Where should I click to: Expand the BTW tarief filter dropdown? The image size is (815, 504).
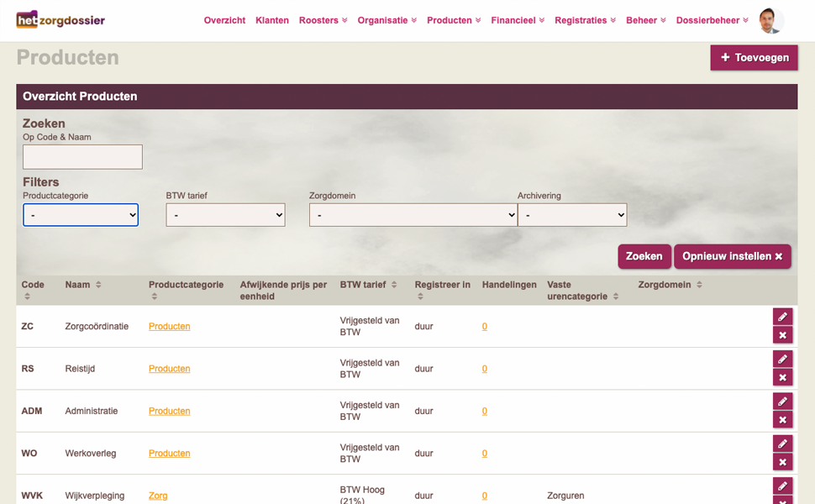(225, 215)
